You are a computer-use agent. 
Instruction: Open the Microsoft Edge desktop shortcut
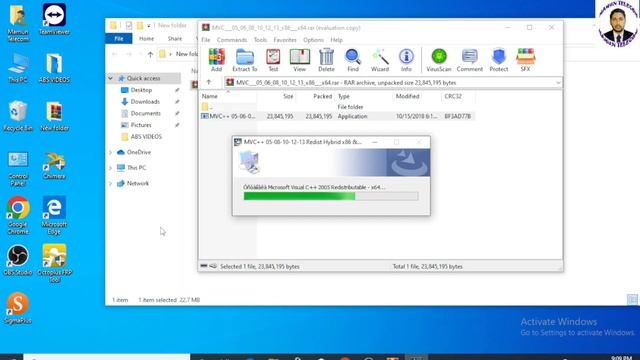(x=54, y=216)
